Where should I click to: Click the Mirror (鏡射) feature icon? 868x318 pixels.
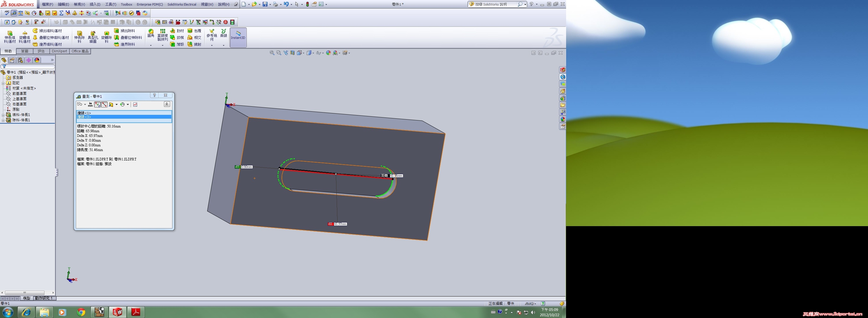pyautogui.click(x=190, y=44)
